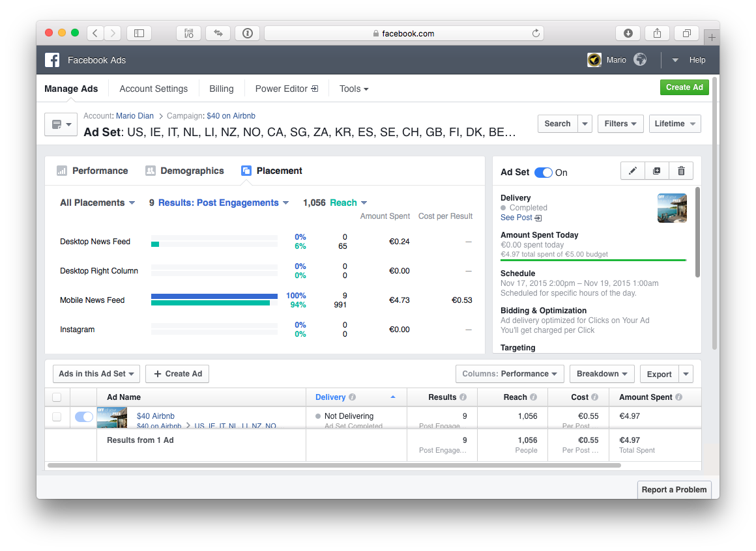
Task: Click the Demographics tab's people icon
Action: pos(151,171)
